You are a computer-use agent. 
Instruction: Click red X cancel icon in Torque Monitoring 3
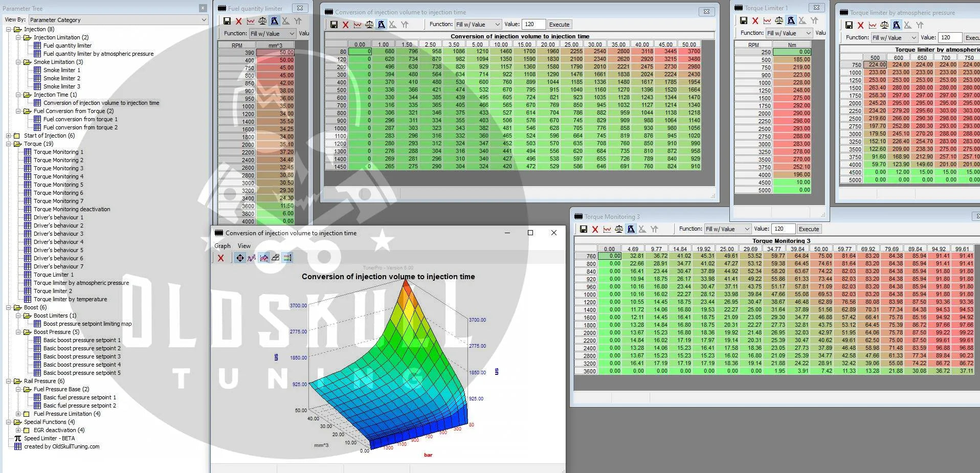[x=595, y=230]
